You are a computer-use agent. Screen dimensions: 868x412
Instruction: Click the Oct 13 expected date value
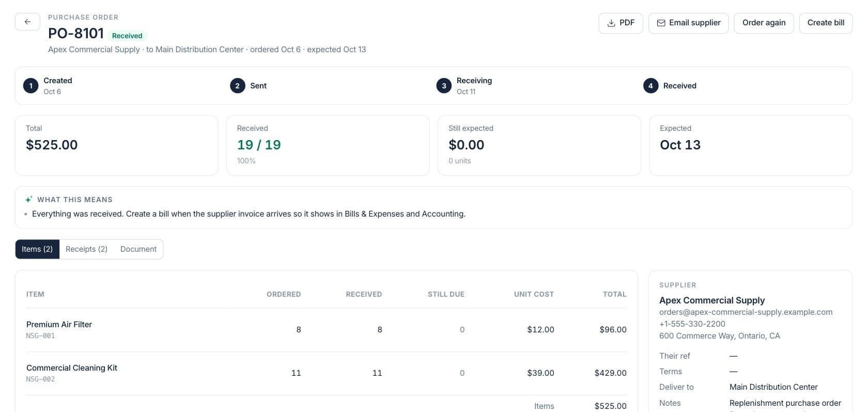680,145
